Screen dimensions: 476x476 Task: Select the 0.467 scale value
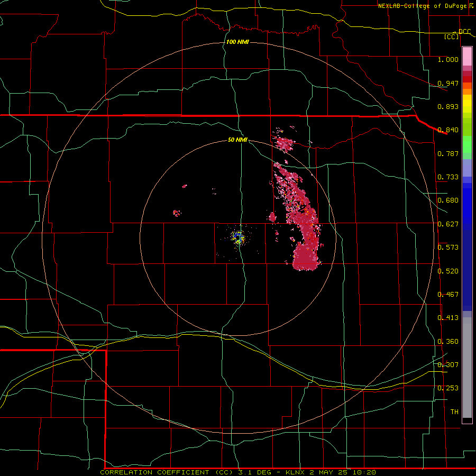point(448,295)
